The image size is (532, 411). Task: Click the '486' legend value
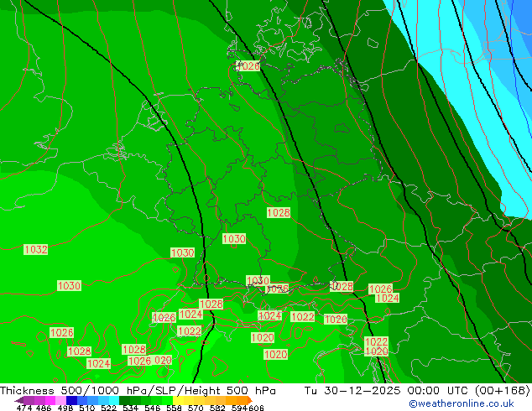tap(44, 408)
